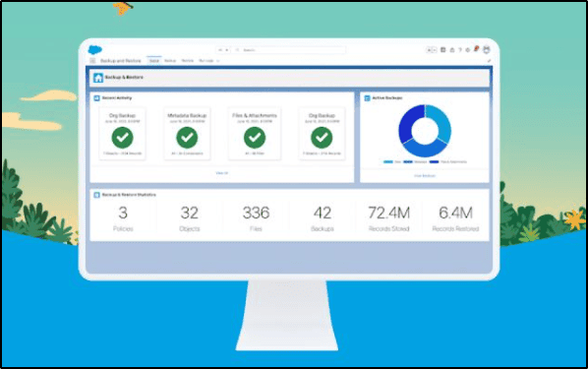
Task: Switch to the Backup tab
Action: pos(170,60)
